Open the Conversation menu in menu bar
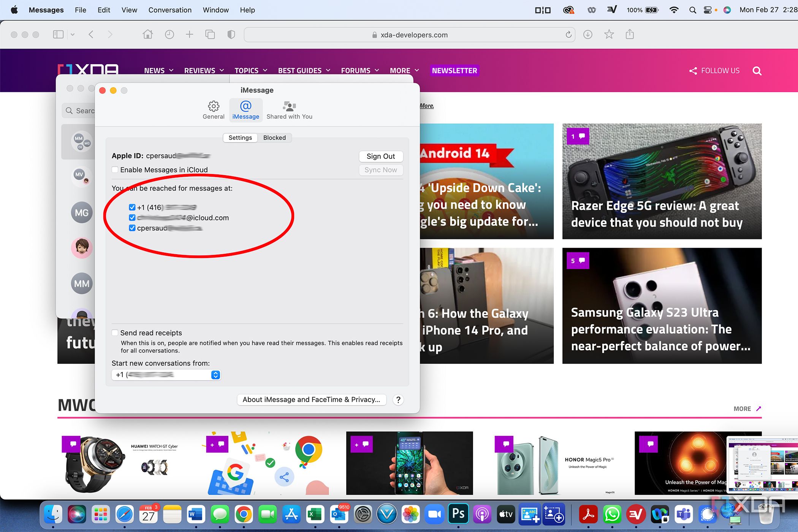The width and height of the screenshot is (798, 532). point(170,10)
